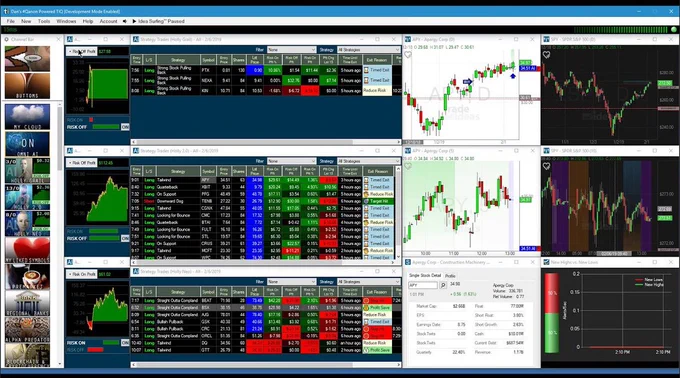Open Filter dropdown in Holly Neo window
This screenshot has height=378, width=680.
click(291, 282)
